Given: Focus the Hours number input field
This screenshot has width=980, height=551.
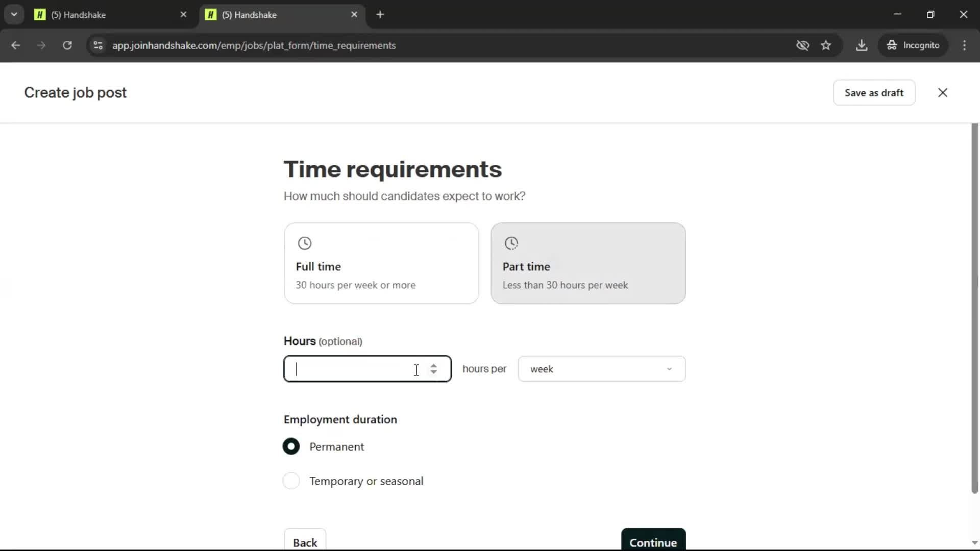Looking at the screenshot, I should click(x=367, y=369).
